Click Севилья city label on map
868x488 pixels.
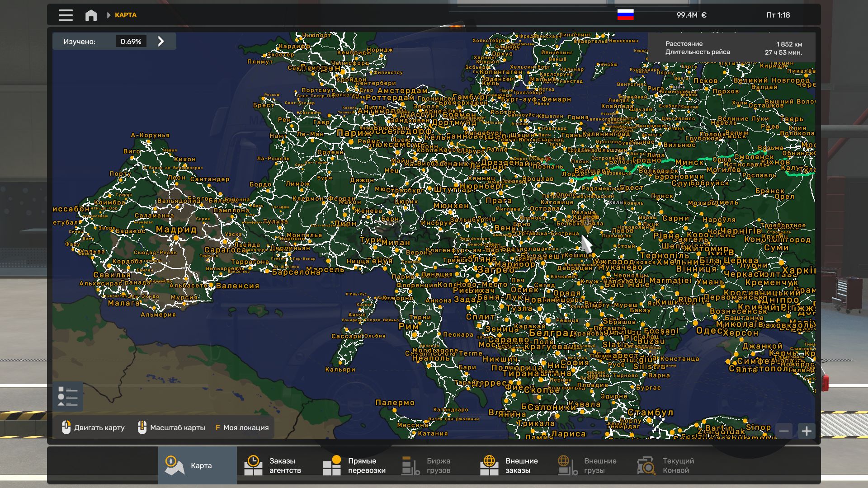pos(112,275)
